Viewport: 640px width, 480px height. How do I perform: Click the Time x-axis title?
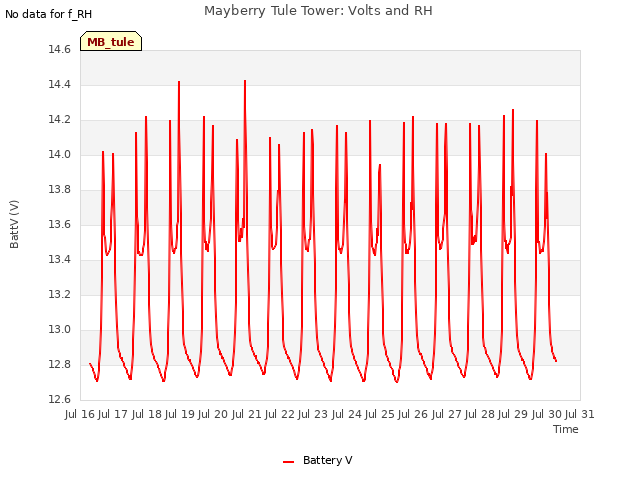(x=565, y=429)
